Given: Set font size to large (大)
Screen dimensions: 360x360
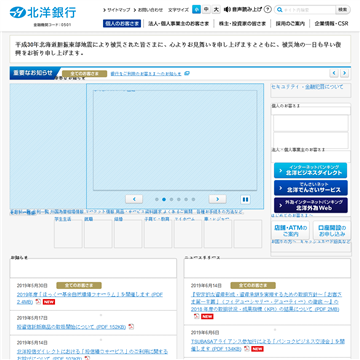Looking at the screenshot, I should 216,10.
